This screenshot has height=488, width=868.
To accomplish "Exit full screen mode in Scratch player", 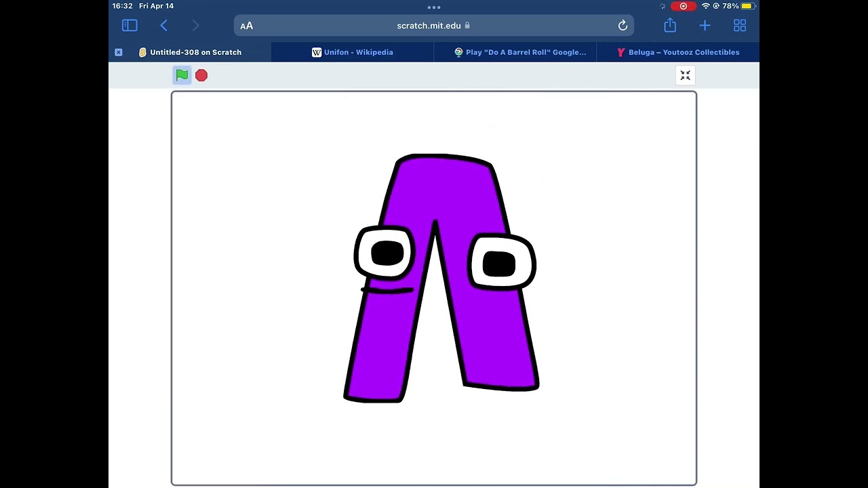I will coord(685,75).
